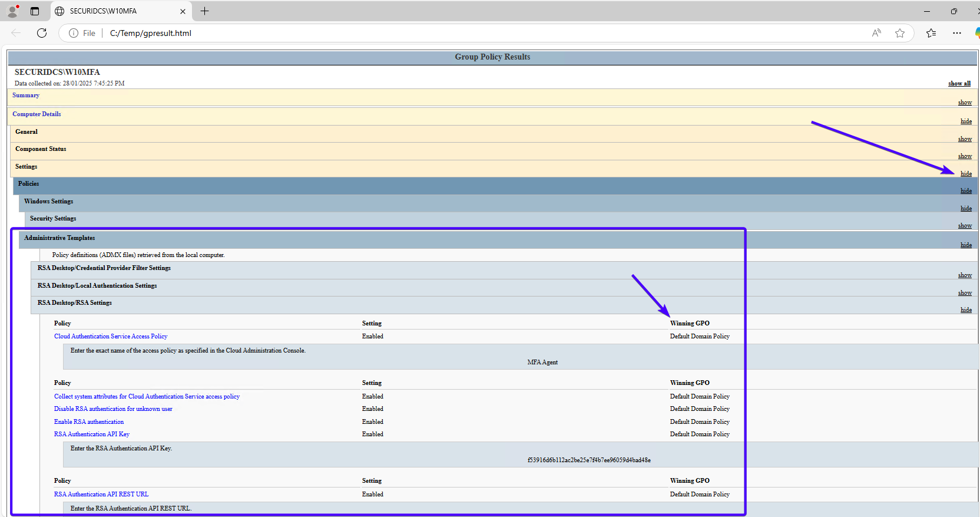This screenshot has height=517, width=980.
Task: Refresh the gpresult.html page
Action: pos(42,33)
